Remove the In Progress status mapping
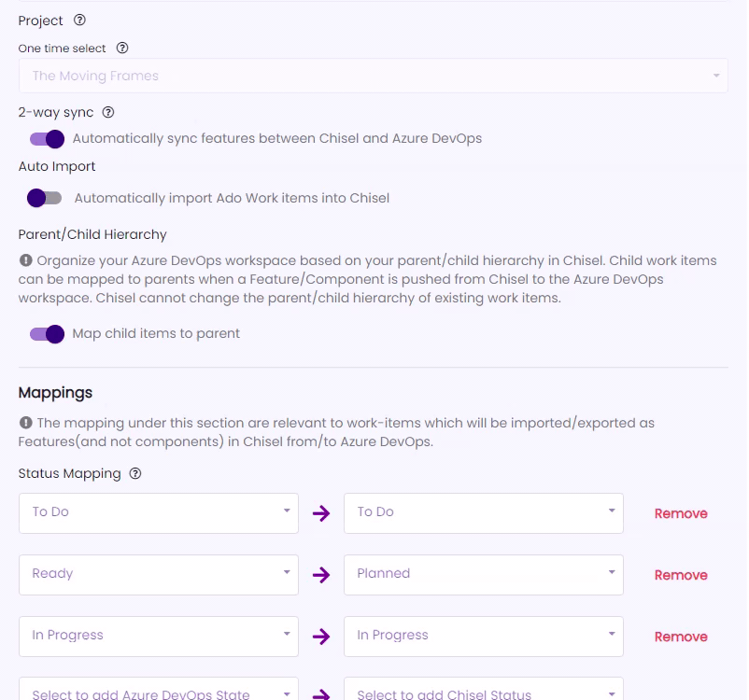Image resolution: width=749 pixels, height=700 pixels. (x=681, y=637)
